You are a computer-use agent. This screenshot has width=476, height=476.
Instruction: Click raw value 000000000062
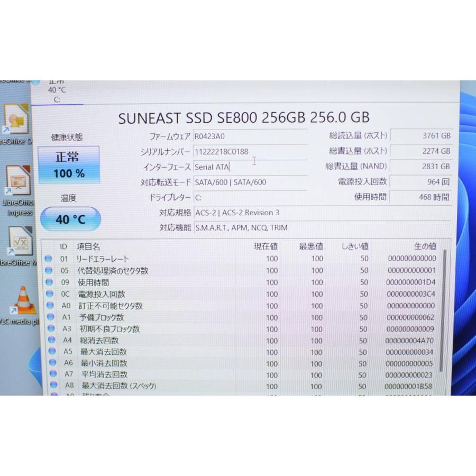coord(410,317)
